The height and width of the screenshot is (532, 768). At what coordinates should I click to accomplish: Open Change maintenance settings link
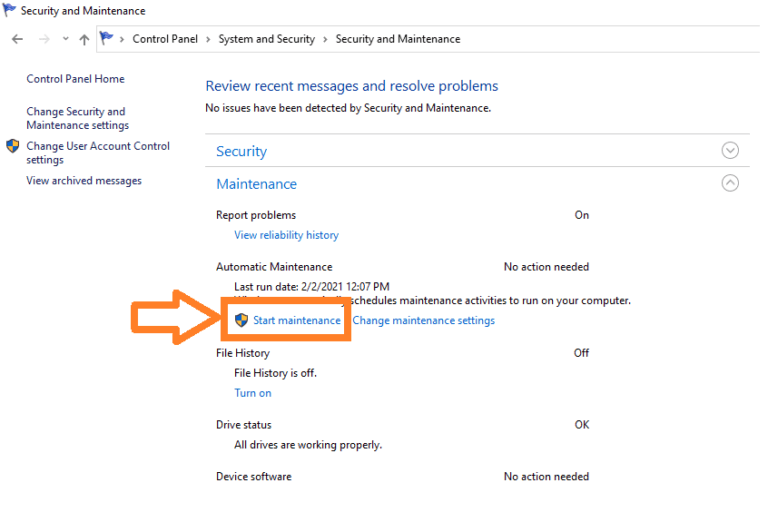423,320
